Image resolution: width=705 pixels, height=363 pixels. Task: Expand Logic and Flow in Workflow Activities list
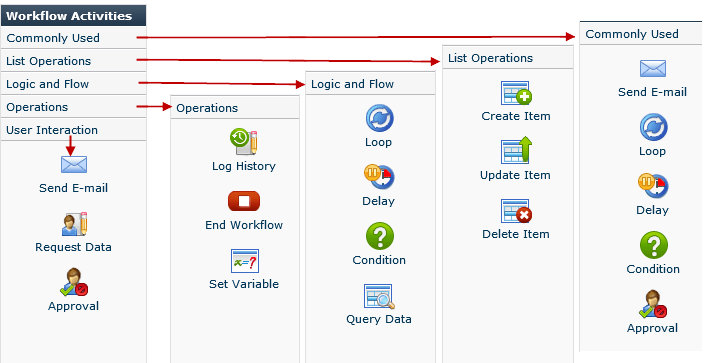point(73,84)
